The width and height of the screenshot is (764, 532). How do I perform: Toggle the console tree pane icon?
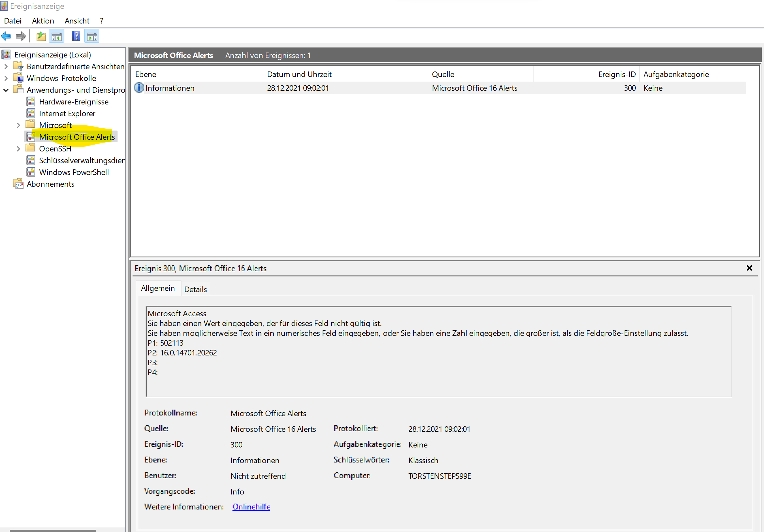[x=57, y=36]
